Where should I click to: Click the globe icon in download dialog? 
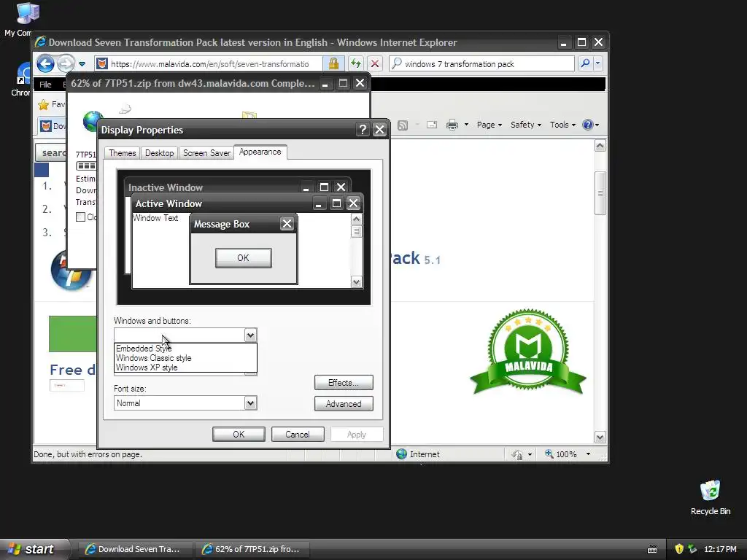click(x=91, y=121)
